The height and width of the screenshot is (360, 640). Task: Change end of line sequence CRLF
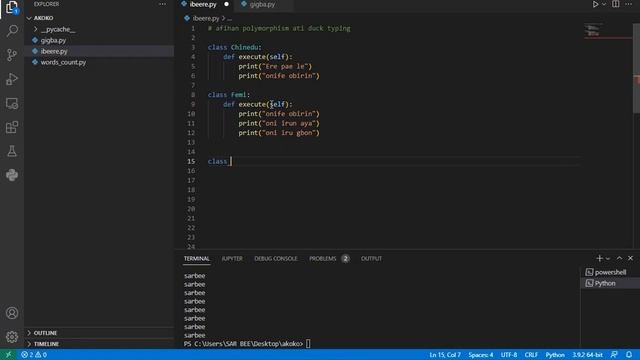[531, 355]
